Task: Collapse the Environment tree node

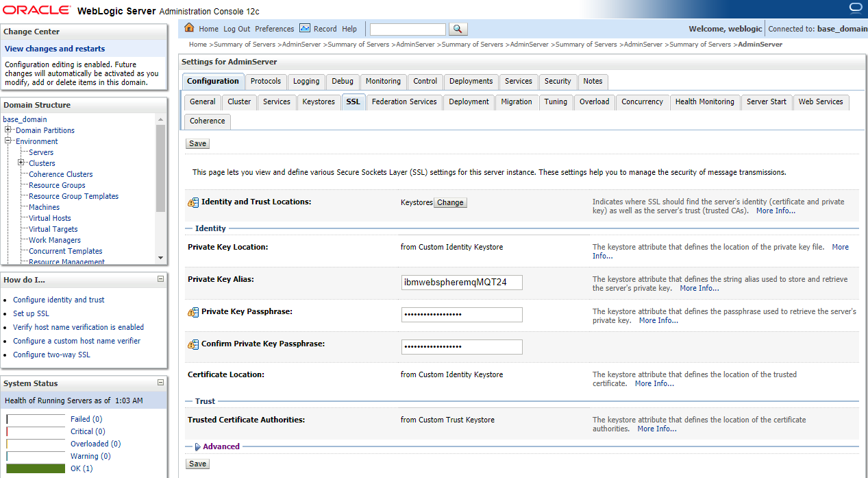Action: 8,141
